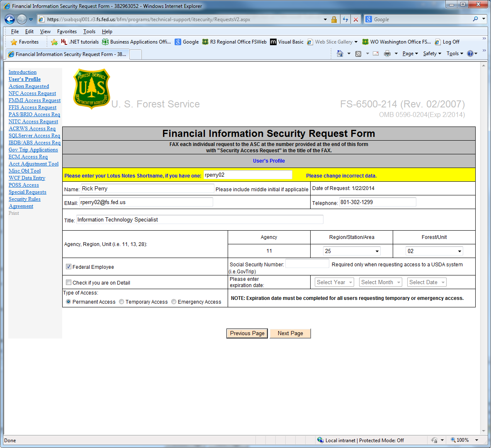The image size is (491, 448).
Task: Uncheck the Federal Employee checkbox
Action: pyautogui.click(x=69, y=267)
